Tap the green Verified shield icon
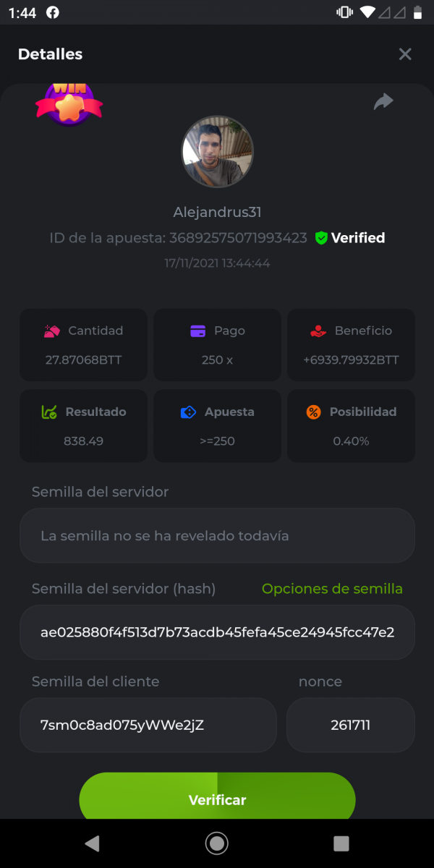 point(322,238)
